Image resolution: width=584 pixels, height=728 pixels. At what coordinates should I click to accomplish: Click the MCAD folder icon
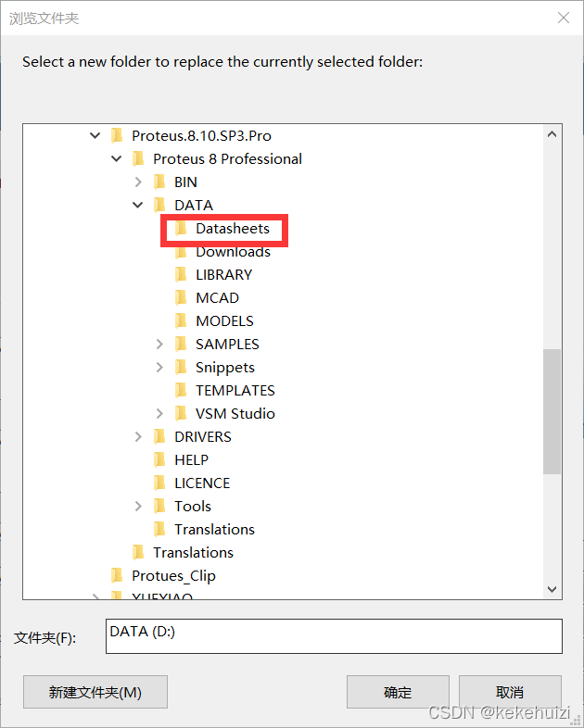click(181, 297)
